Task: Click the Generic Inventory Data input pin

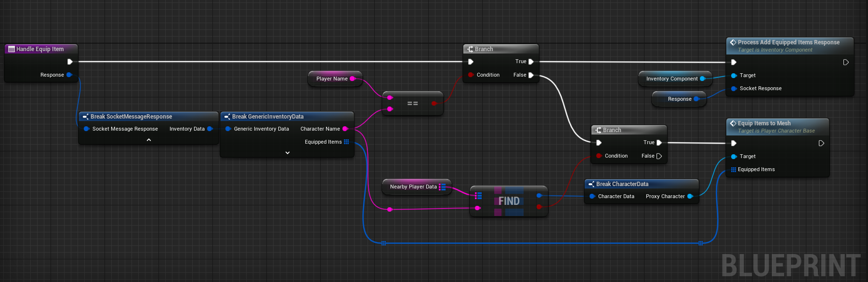Action: pyautogui.click(x=228, y=129)
